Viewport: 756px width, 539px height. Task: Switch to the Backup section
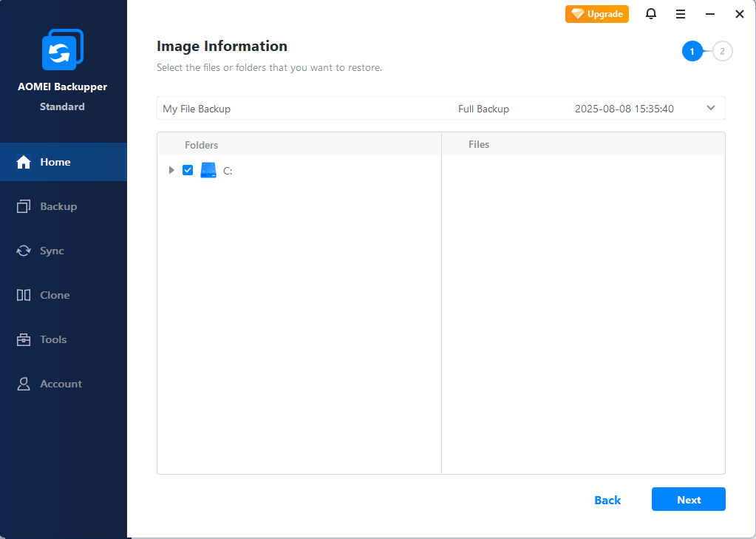[x=63, y=206]
